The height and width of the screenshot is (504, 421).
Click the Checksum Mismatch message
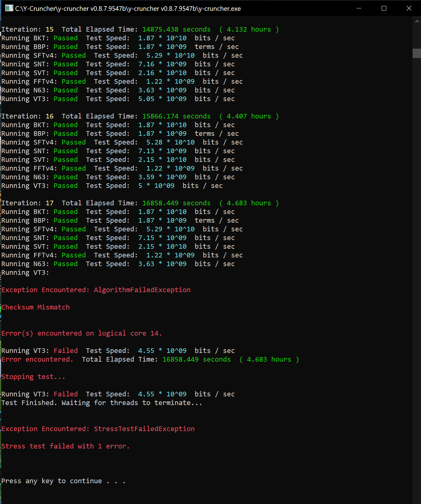click(36, 307)
